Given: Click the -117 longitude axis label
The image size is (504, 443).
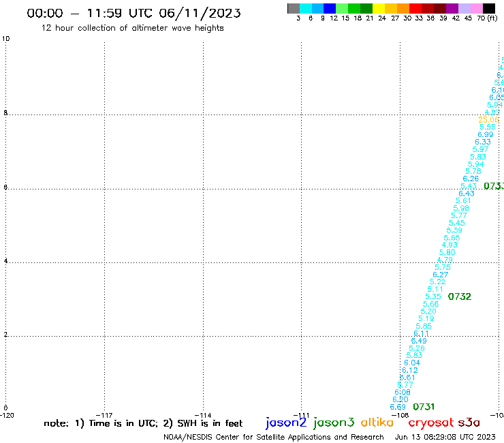Looking at the screenshot, I should (x=104, y=415).
